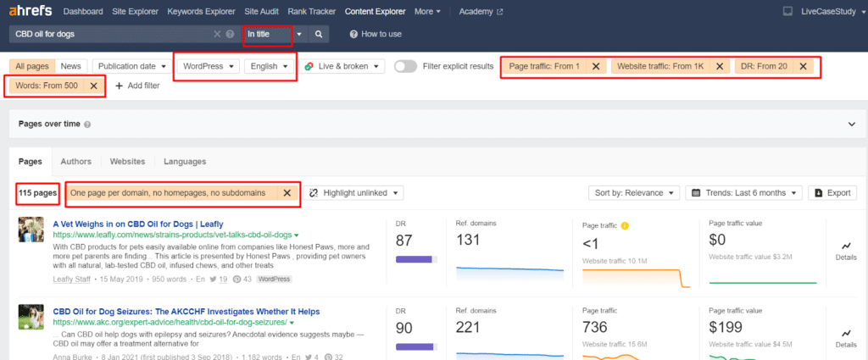Screen dimensions: 868x360
Task: Click the Leafly result thumbnail image
Action: tap(31, 230)
